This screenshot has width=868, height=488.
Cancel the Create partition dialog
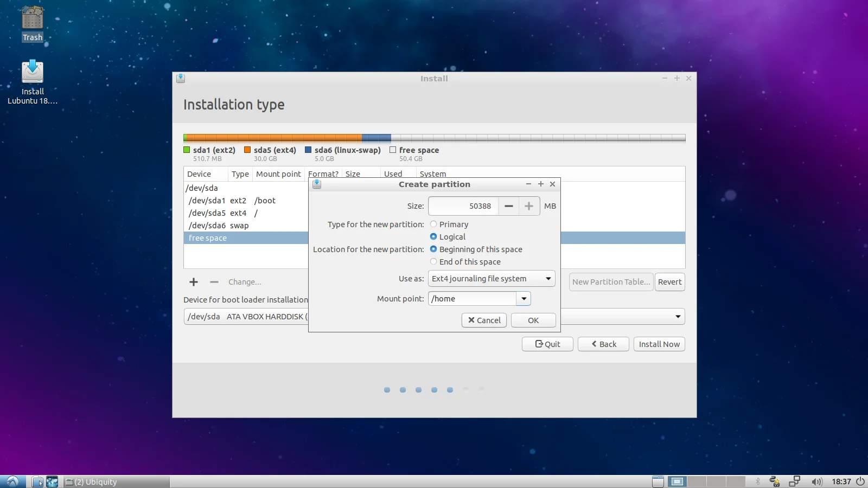click(484, 320)
